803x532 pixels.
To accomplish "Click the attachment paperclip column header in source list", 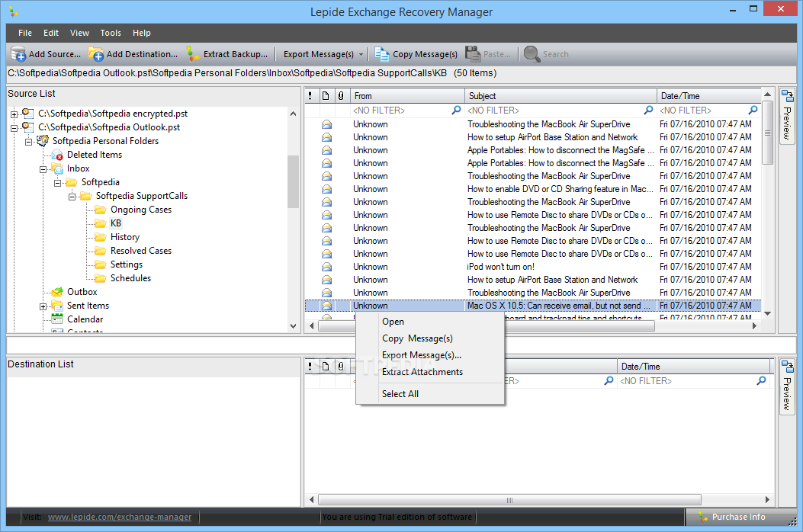I will pos(341,96).
